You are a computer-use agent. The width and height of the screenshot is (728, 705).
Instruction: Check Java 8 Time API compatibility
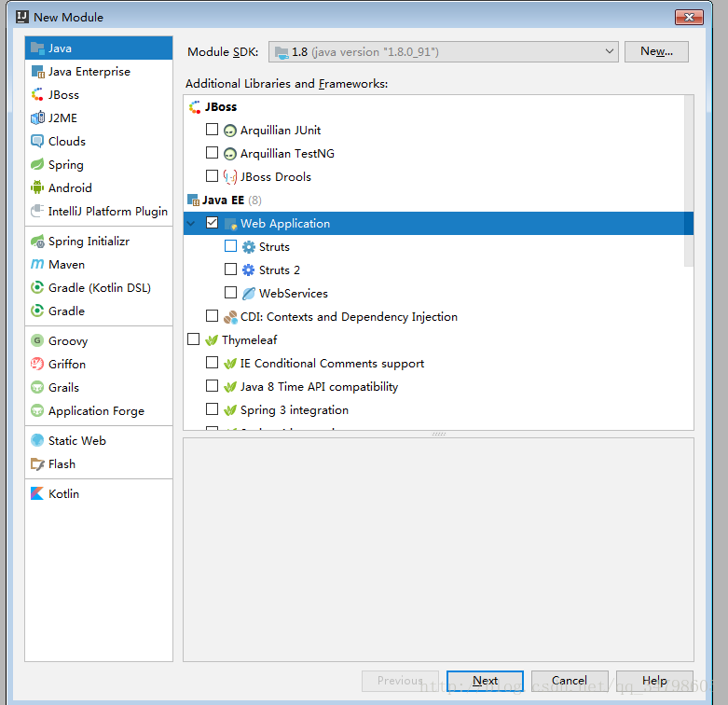coord(212,385)
